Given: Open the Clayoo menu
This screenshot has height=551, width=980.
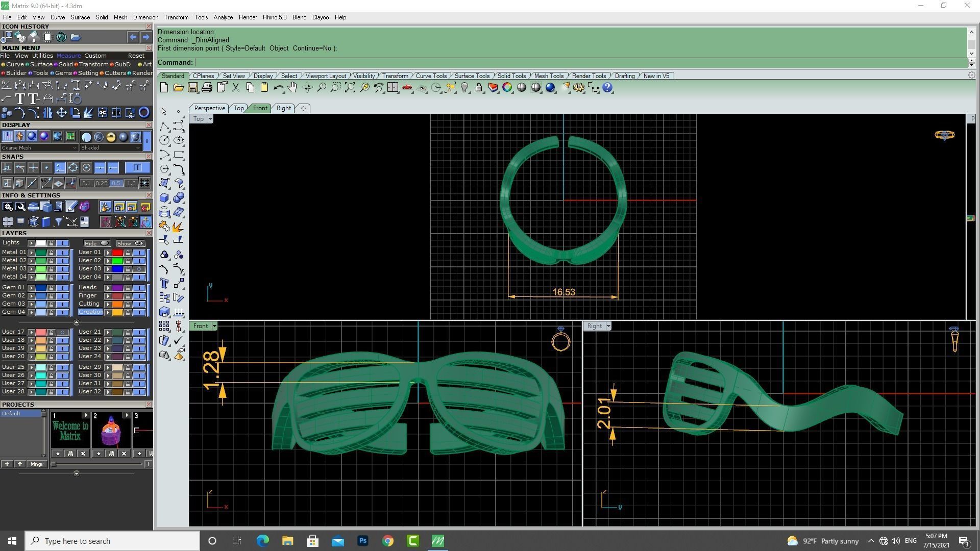Looking at the screenshot, I should click(321, 17).
